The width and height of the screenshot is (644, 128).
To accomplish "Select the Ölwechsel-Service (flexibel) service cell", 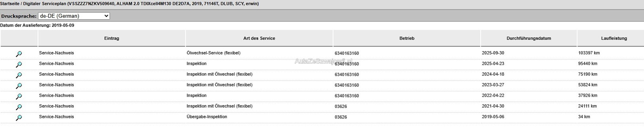I will pos(213,53).
